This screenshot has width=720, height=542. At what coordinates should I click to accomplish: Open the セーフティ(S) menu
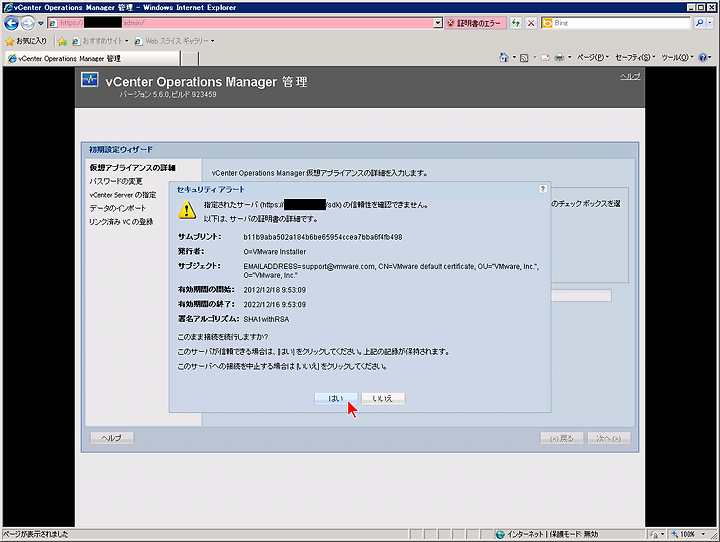coord(635,57)
